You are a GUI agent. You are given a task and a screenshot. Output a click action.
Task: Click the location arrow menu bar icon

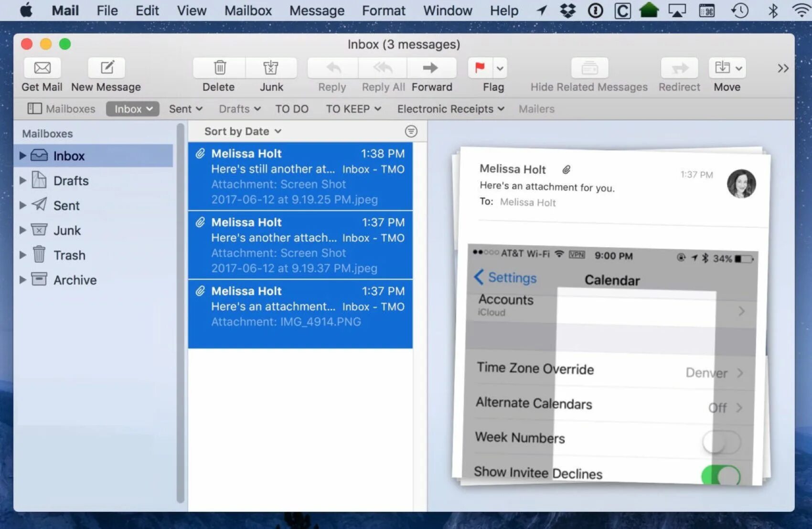541,11
